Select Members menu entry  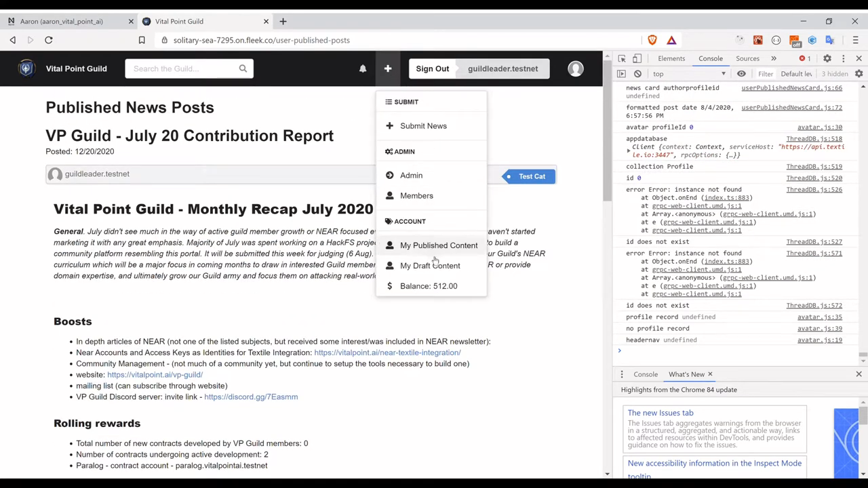416,196
